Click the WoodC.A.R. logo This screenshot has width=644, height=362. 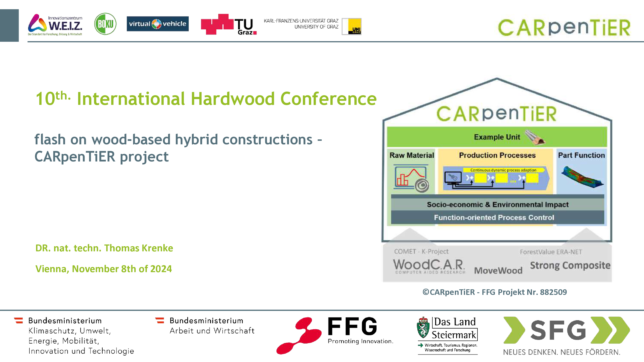[x=429, y=266]
